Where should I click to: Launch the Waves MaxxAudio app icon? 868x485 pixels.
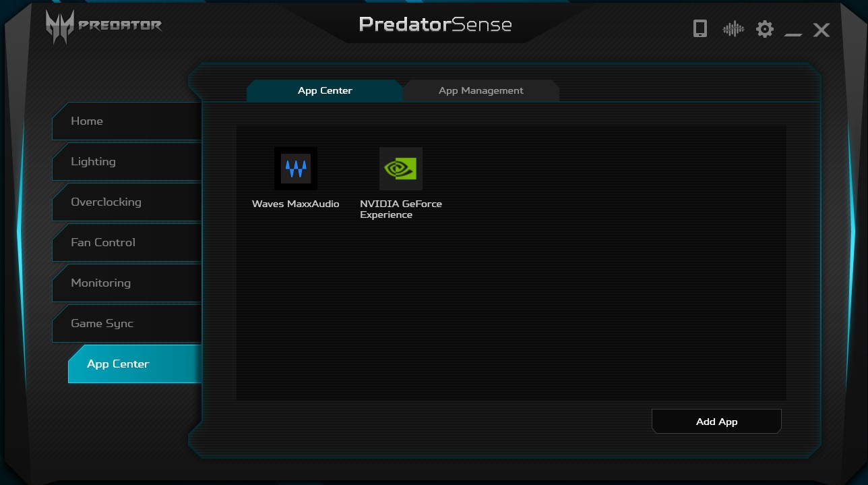pos(296,169)
